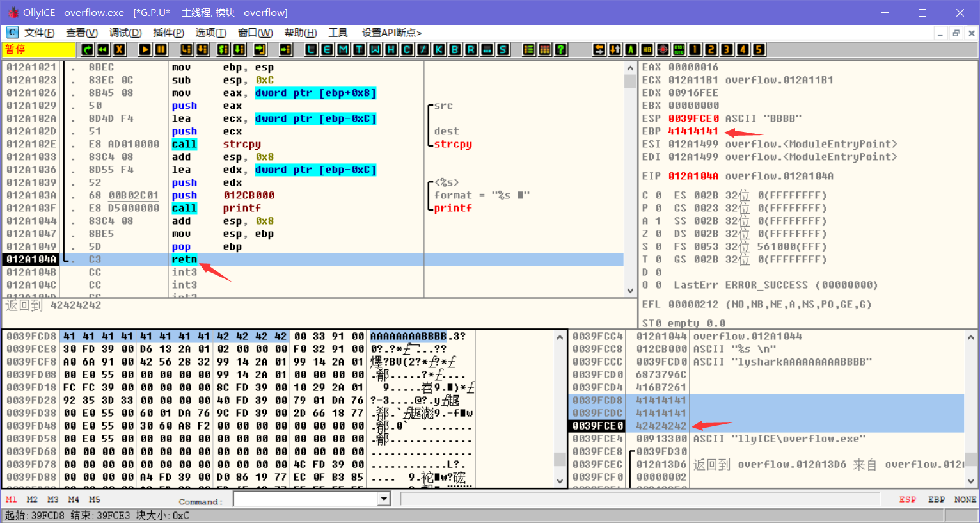Open CPU window with C icon
Image resolution: width=980 pixels, height=523 pixels.
407,49
